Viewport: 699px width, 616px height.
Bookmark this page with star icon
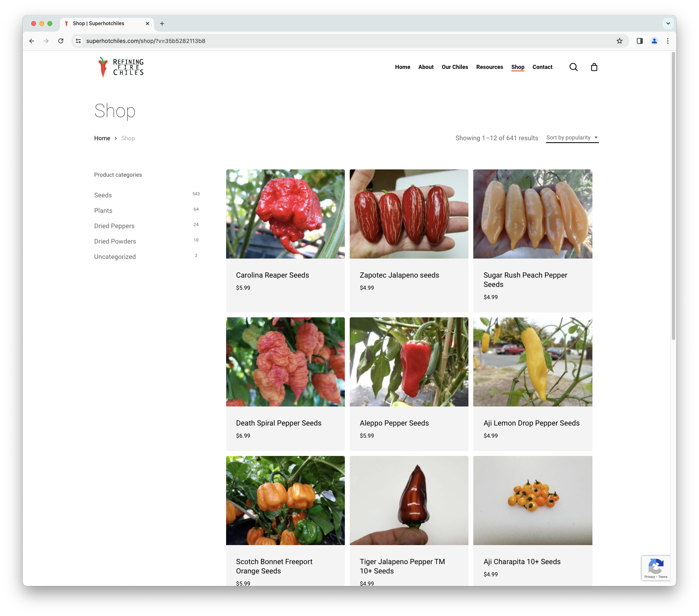620,41
